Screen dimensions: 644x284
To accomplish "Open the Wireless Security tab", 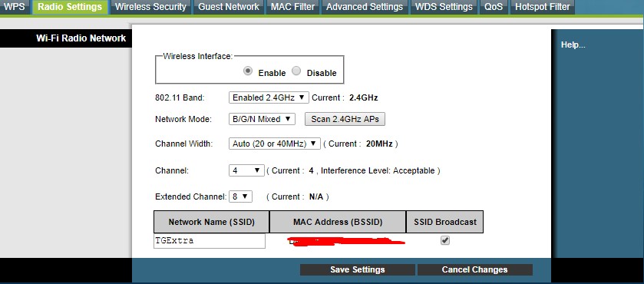I will pos(150,7).
